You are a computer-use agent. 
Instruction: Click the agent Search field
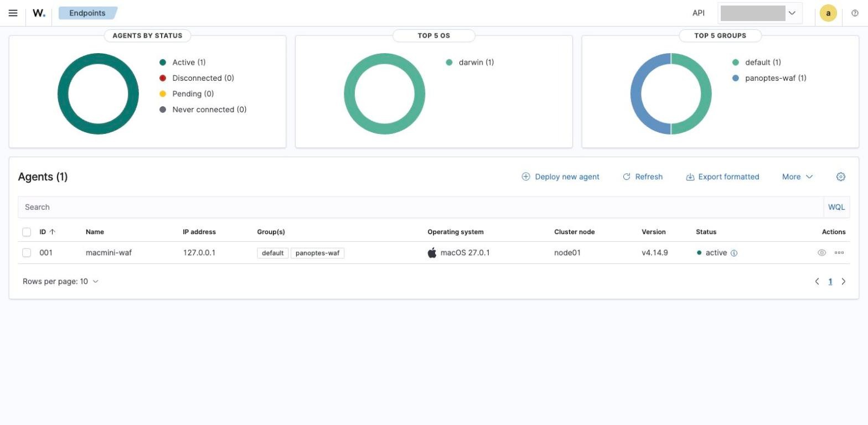[x=421, y=207]
